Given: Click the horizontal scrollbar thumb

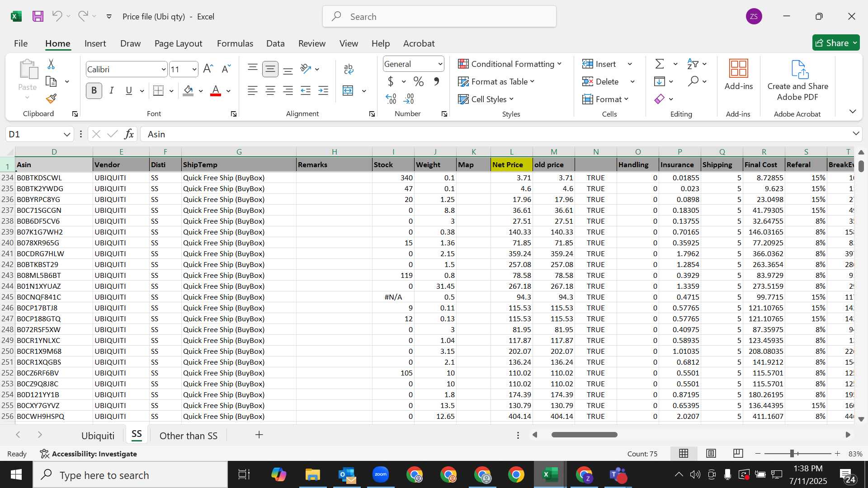Looking at the screenshot, I should tap(585, 435).
